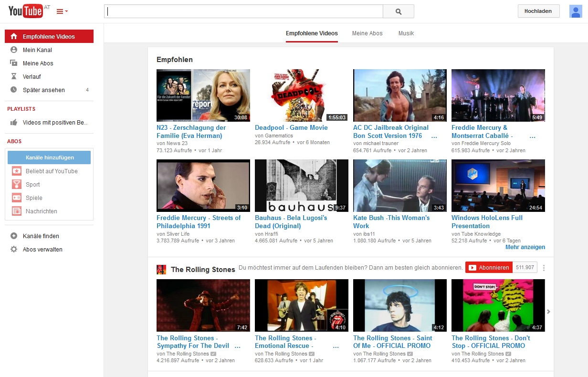This screenshot has width=588, height=377.
Task: Click the Spiele gamepad icon
Action: 17,198
